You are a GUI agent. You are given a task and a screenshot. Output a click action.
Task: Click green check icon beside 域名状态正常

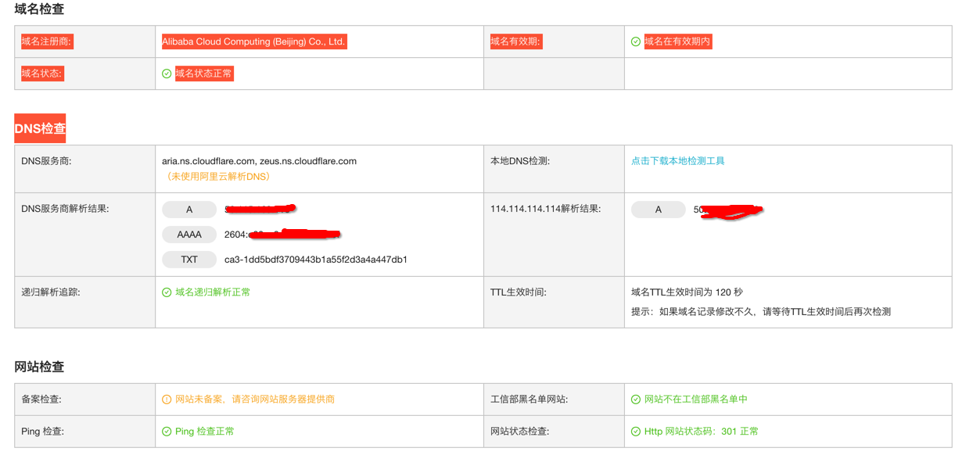167,73
